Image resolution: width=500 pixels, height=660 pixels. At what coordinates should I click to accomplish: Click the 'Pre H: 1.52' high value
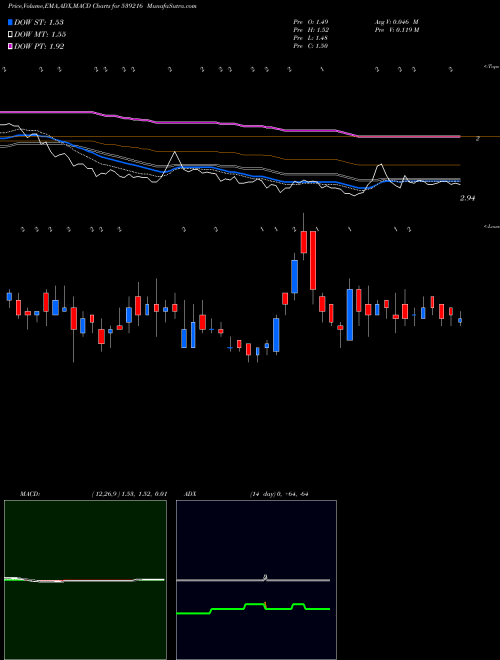click(x=311, y=30)
